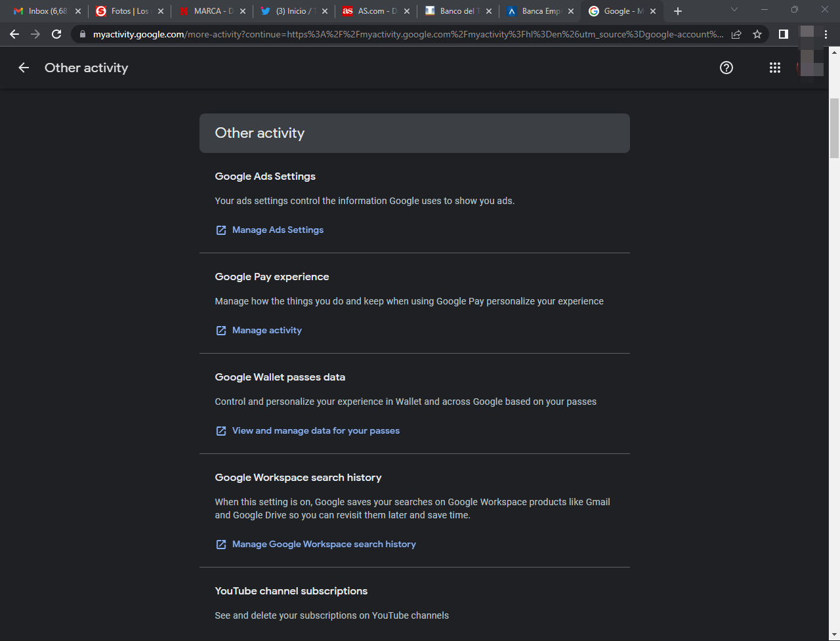Click the browser back navigation arrow

pos(14,34)
